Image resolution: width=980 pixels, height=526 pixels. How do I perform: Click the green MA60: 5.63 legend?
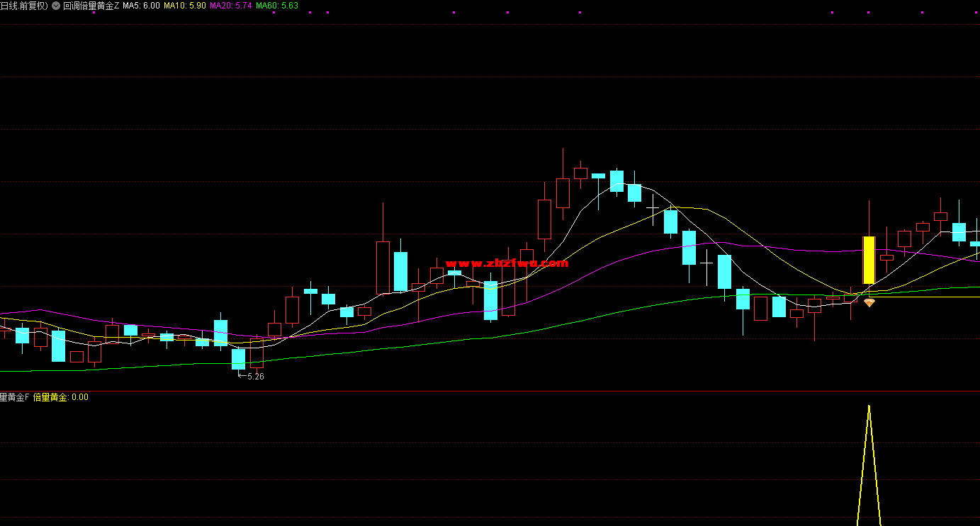pos(276,6)
